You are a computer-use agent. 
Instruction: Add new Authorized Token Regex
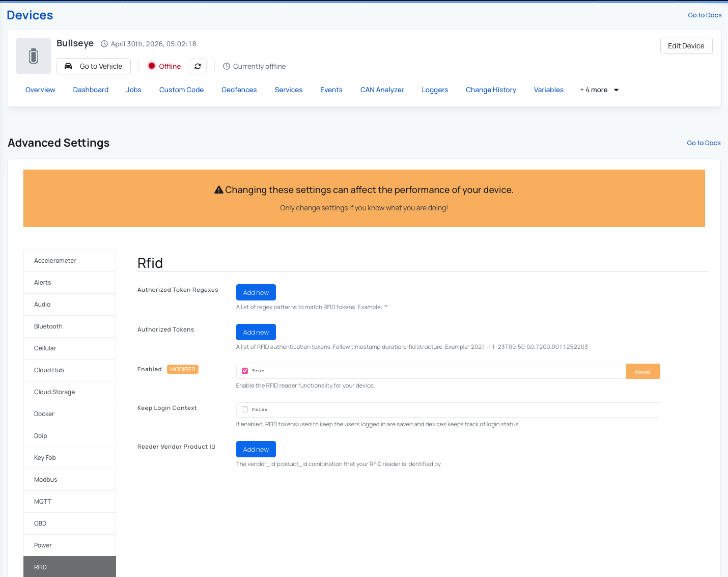click(256, 292)
